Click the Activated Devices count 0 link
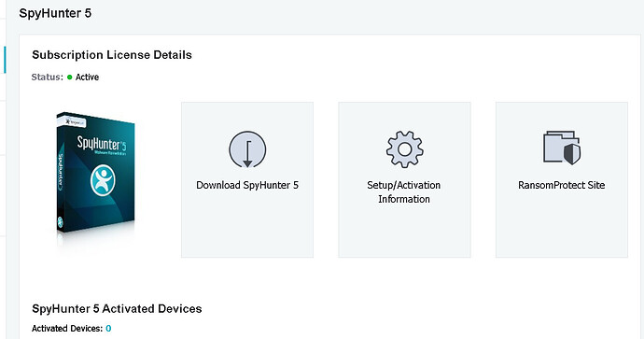 click(108, 329)
